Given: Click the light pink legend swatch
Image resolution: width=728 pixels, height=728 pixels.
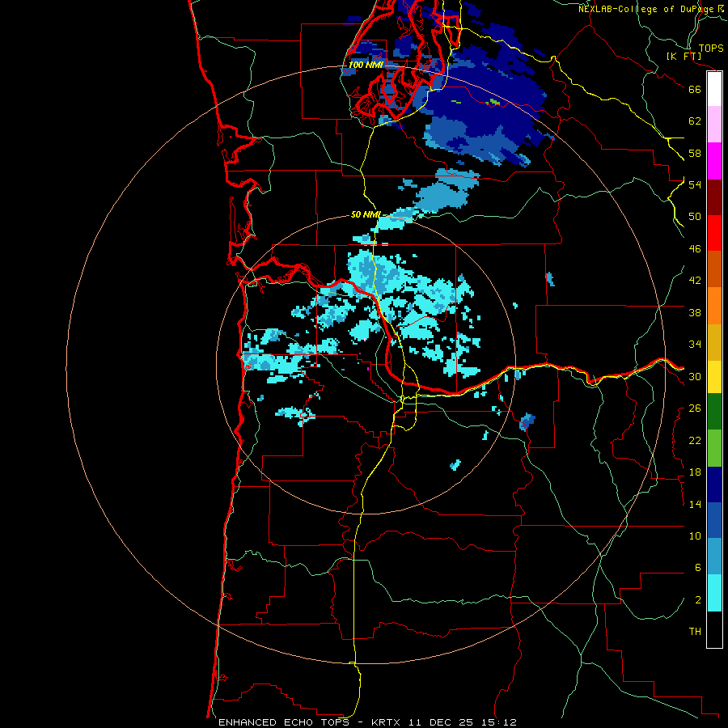Looking at the screenshot, I should pos(714,124).
